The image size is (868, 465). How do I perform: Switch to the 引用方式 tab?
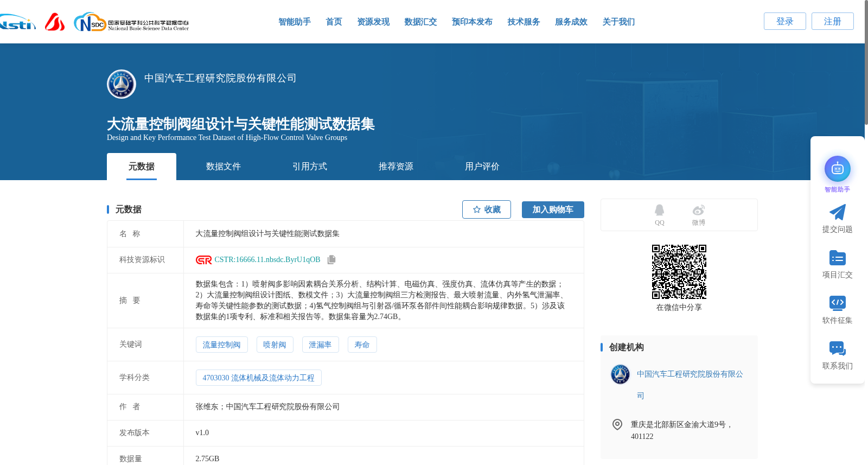pos(310,167)
